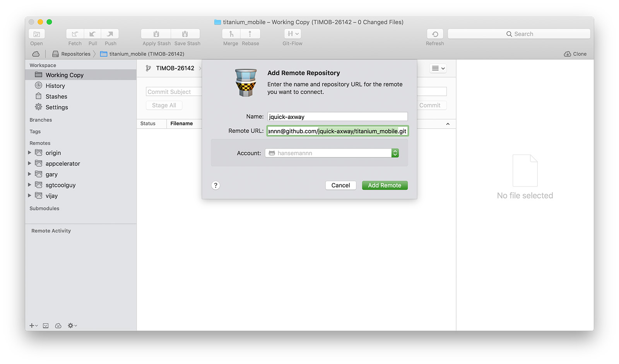Click the help question mark button
This screenshot has width=619, height=364.
coord(216,185)
